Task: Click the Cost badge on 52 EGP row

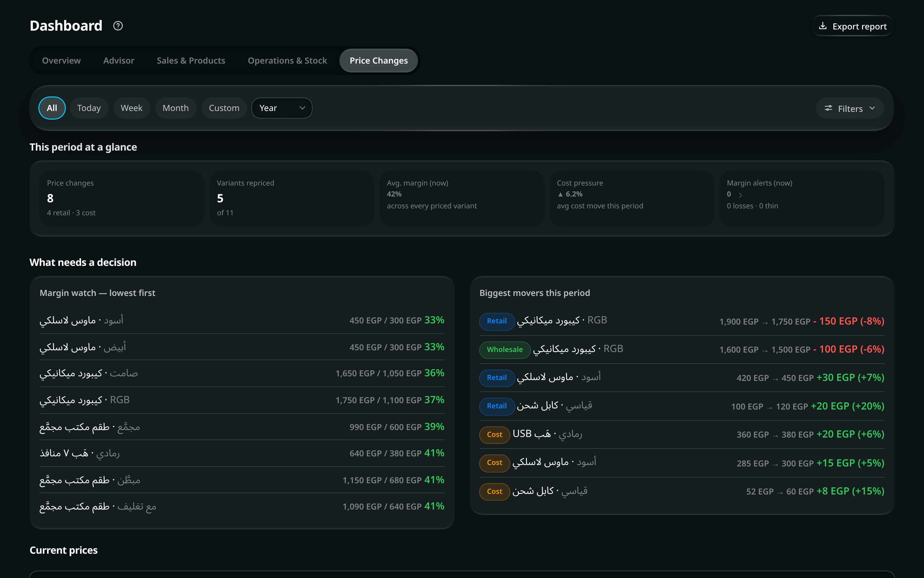Action: pyautogui.click(x=494, y=492)
